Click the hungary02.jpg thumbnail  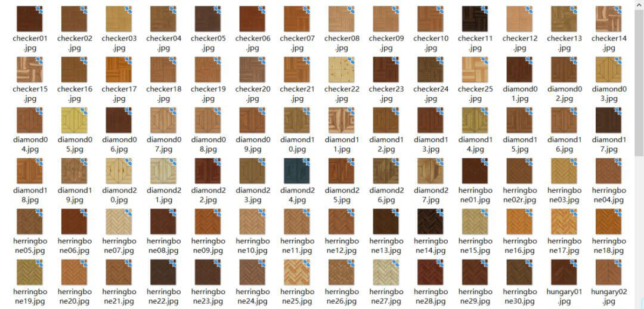[x=608, y=272]
